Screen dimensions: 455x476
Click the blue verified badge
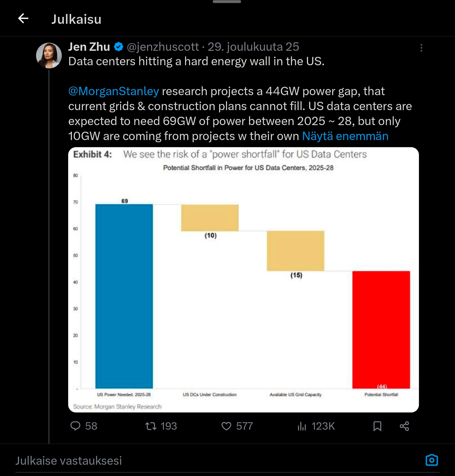click(119, 47)
